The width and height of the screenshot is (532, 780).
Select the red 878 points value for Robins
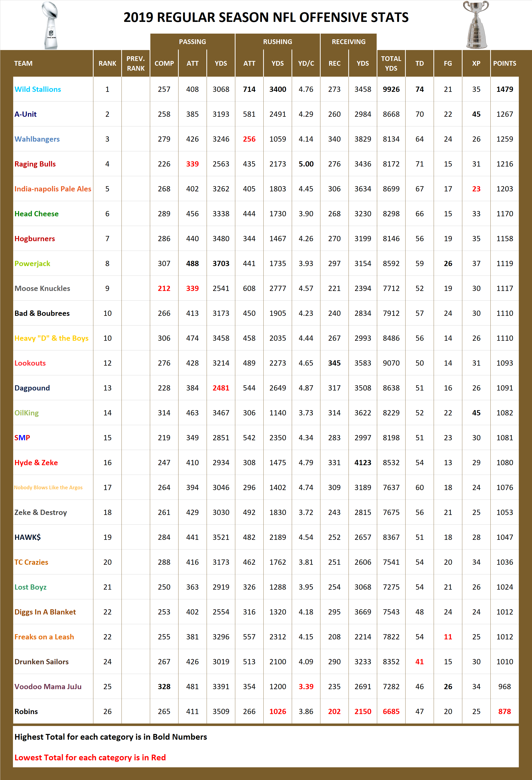pyautogui.click(x=505, y=711)
